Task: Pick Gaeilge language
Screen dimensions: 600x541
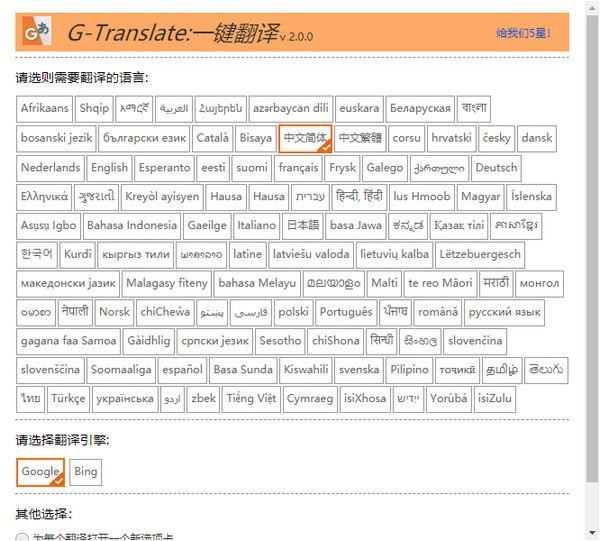Action: 207,226
